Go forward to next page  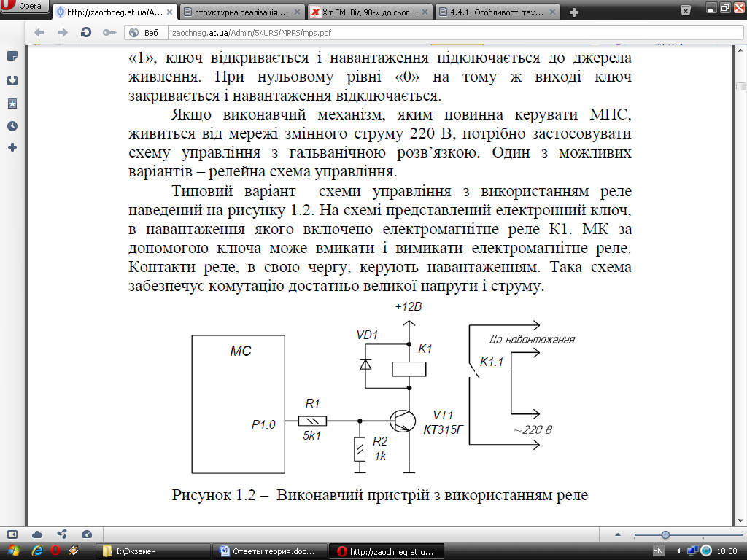point(63,32)
